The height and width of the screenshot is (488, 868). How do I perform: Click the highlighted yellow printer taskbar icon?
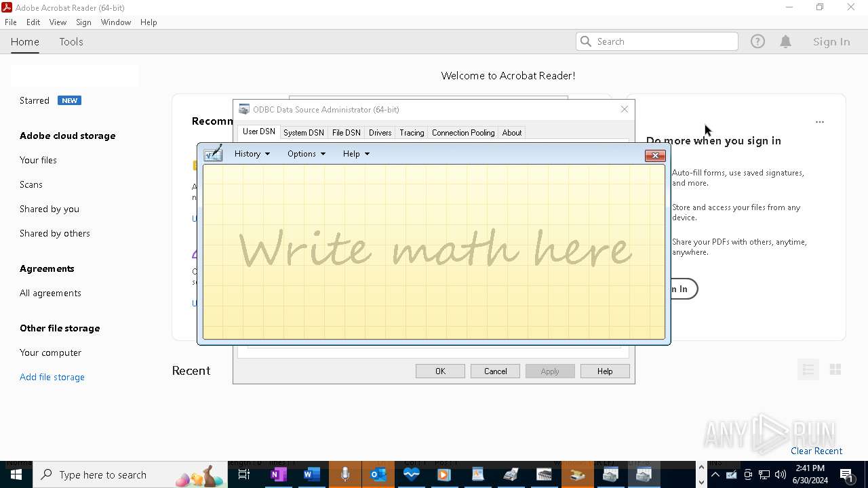tap(577, 474)
